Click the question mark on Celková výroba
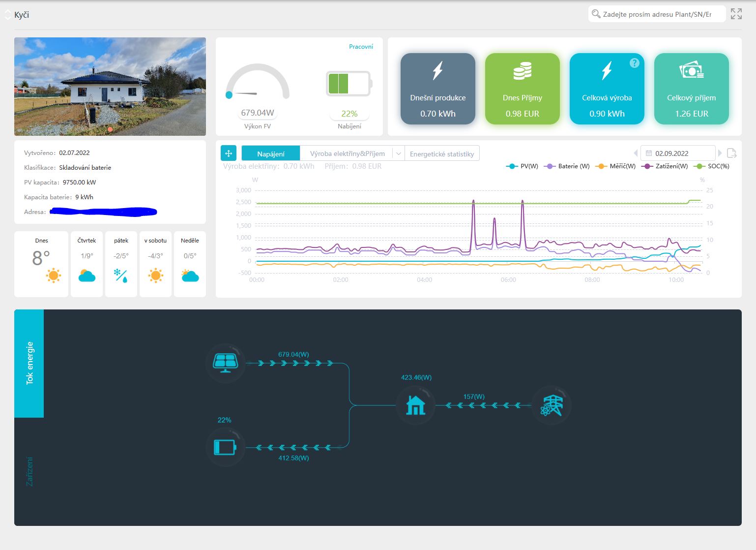 click(635, 63)
